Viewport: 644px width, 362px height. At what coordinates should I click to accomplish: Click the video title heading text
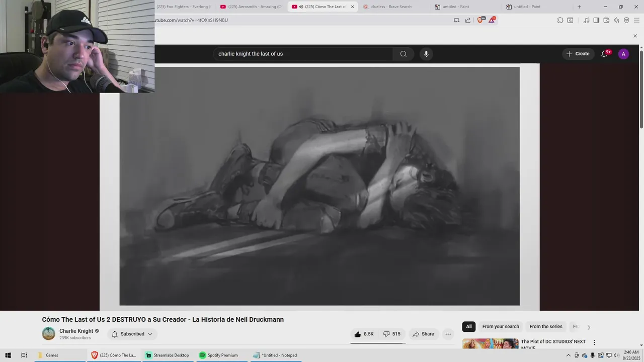tap(163, 320)
